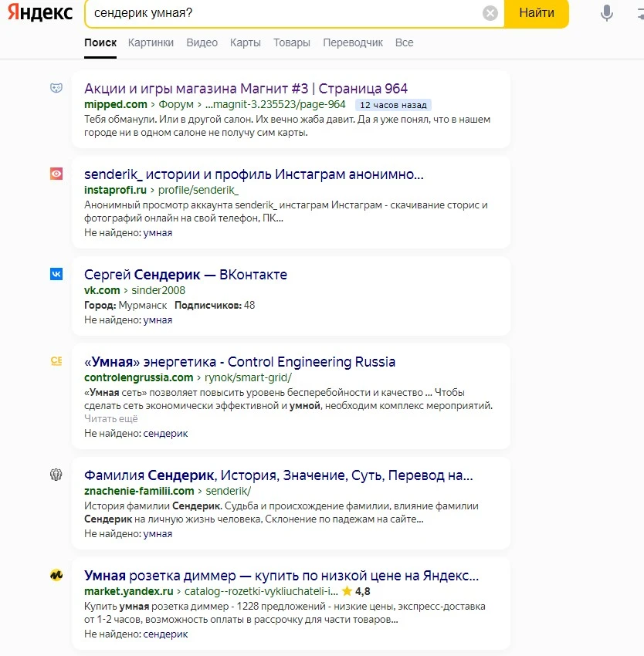Click the «Умная сеть» позволяет повысить snippet
The width and height of the screenshot is (644, 656).
coord(289,399)
